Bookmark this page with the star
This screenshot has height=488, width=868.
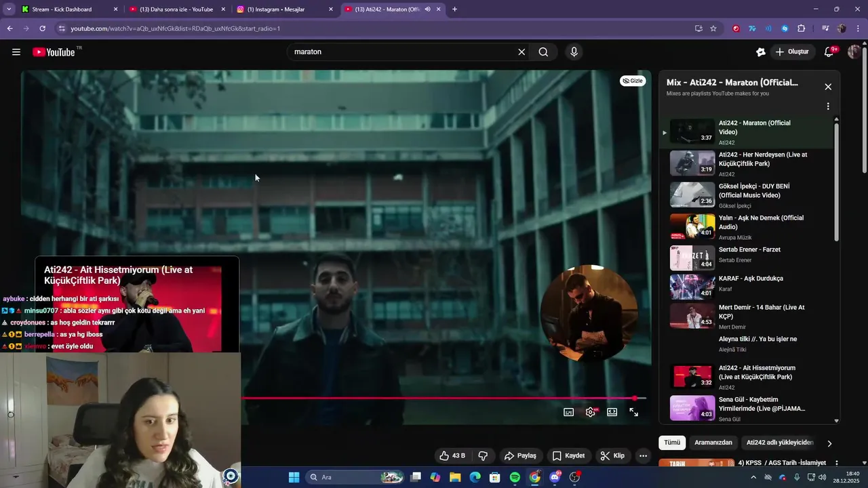(x=713, y=28)
